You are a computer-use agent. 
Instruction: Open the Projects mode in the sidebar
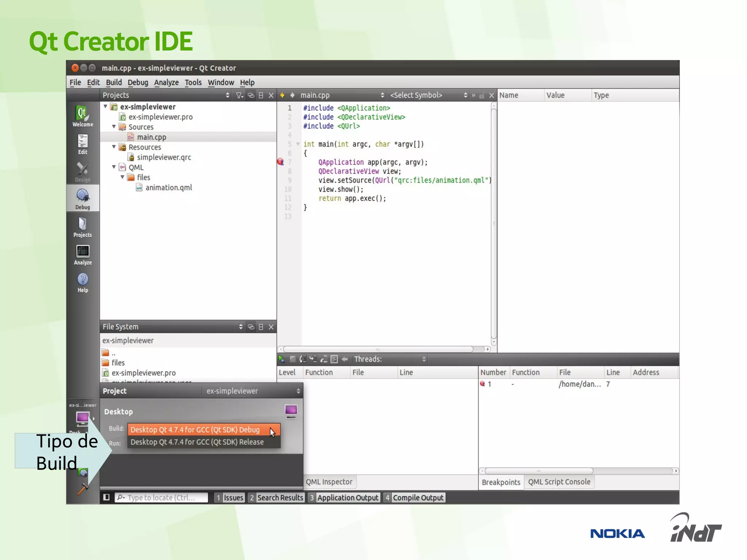coord(83,227)
